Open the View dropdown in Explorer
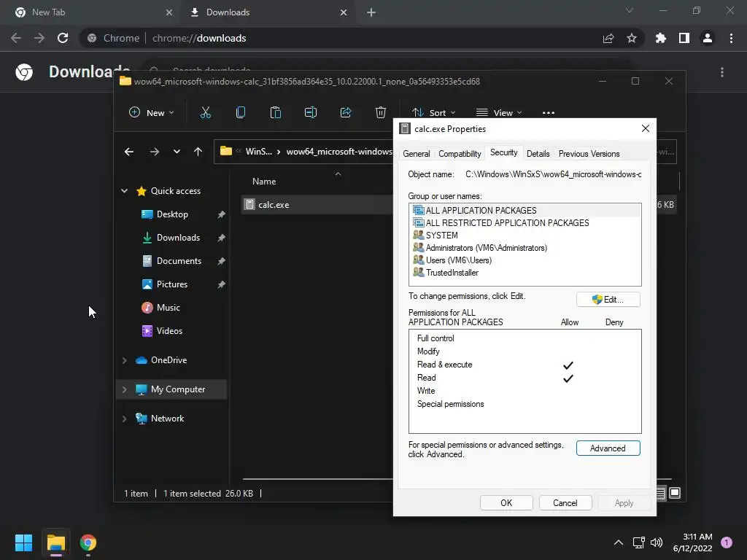This screenshot has width=747, height=560. 499,112
